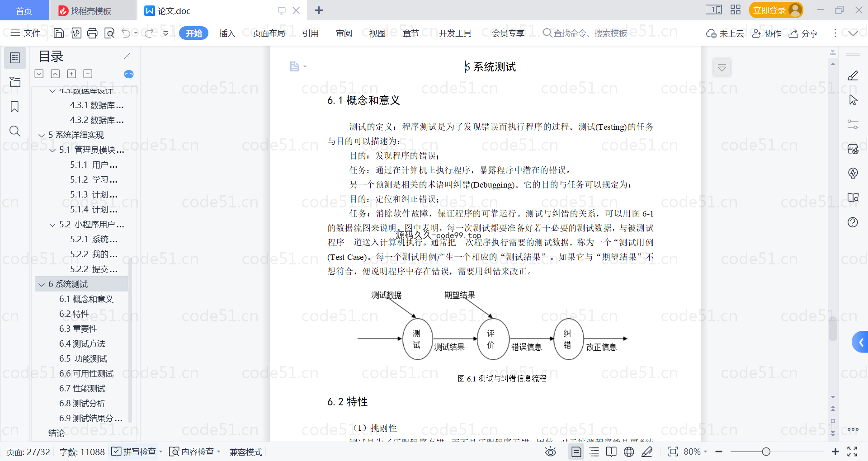Open the reading book icon in right sidebar
868x461 pixels.
click(x=853, y=198)
